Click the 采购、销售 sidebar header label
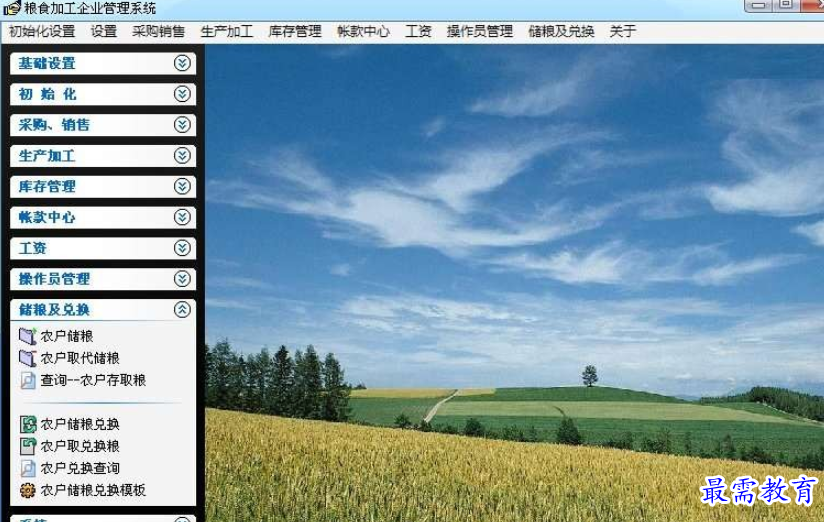The height and width of the screenshot is (522, 824). 54,125
